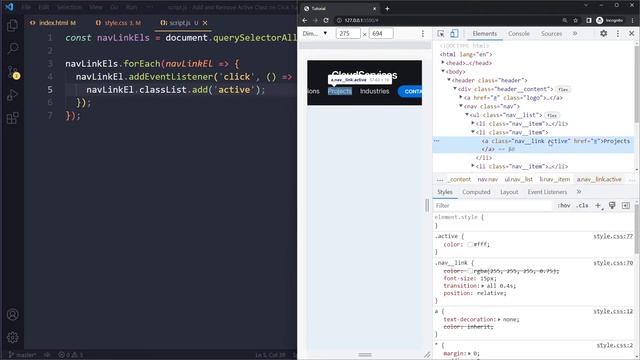Expand the head element in DOM tree
Screen dimensions: 640x360
pyautogui.click(x=443, y=63)
